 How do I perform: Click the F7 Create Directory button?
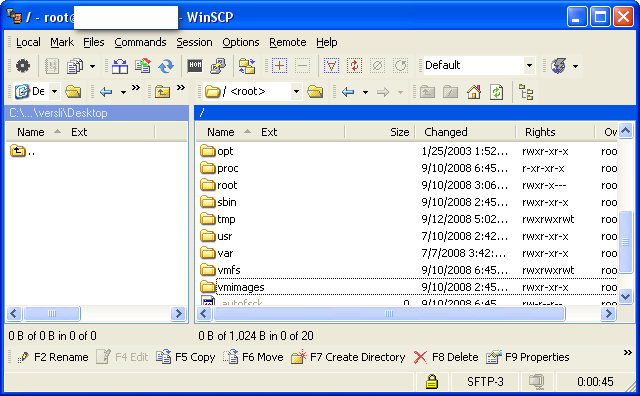click(x=348, y=357)
